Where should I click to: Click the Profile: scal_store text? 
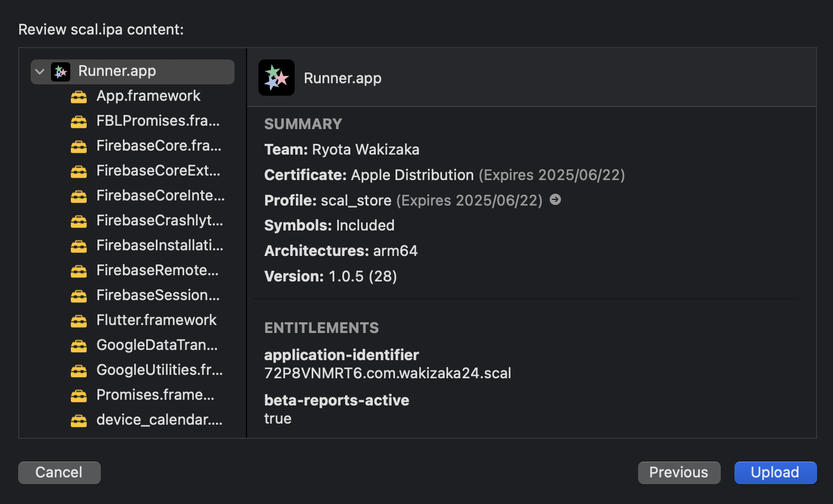(x=328, y=200)
